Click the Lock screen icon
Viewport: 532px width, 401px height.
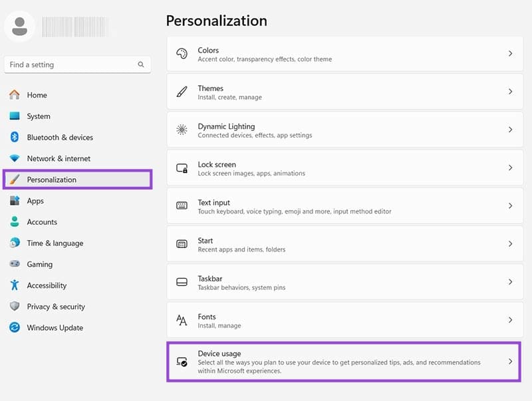point(182,168)
